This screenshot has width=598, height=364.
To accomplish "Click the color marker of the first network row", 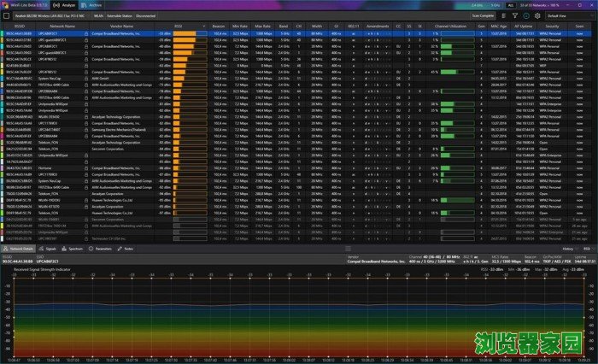I will click(x=3, y=33).
